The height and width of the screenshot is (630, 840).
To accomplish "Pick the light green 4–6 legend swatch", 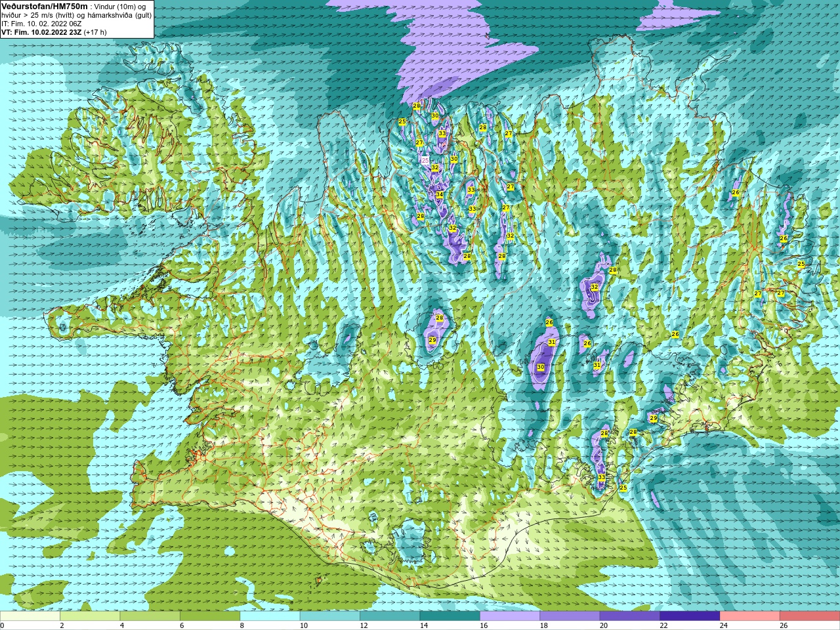I will pyautogui.click(x=150, y=617).
